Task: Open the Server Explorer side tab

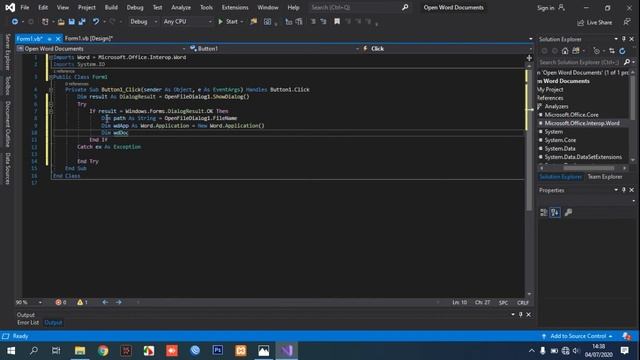Action: click(x=7, y=52)
